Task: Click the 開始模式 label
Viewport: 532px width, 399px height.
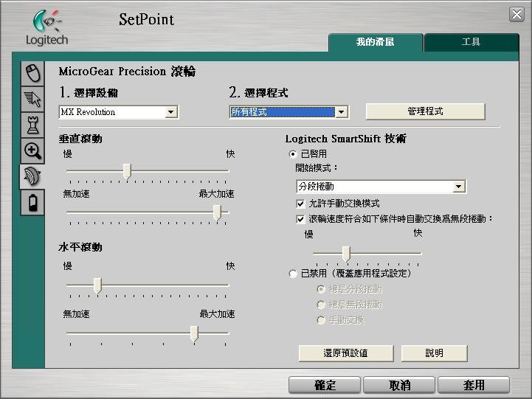Action: pyautogui.click(x=317, y=168)
